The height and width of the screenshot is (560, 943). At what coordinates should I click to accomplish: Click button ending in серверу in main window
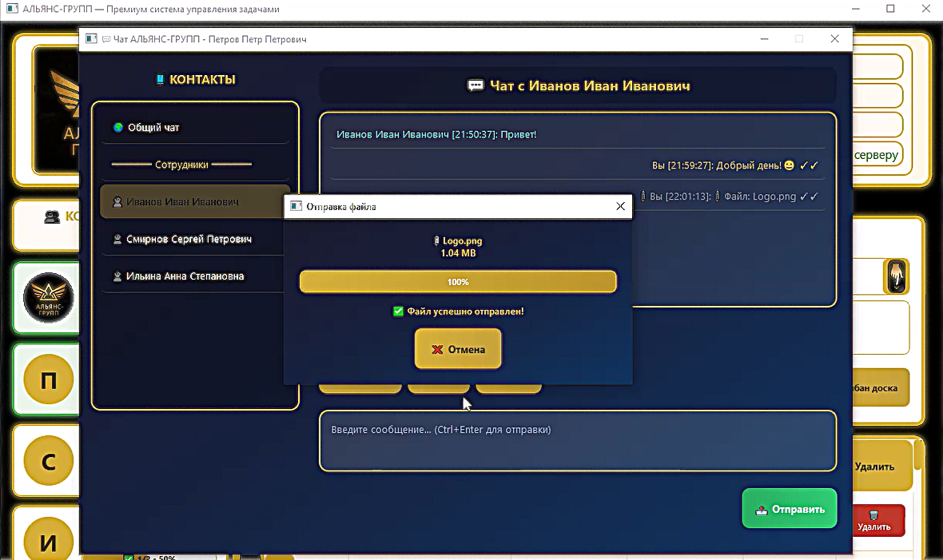point(877,155)
